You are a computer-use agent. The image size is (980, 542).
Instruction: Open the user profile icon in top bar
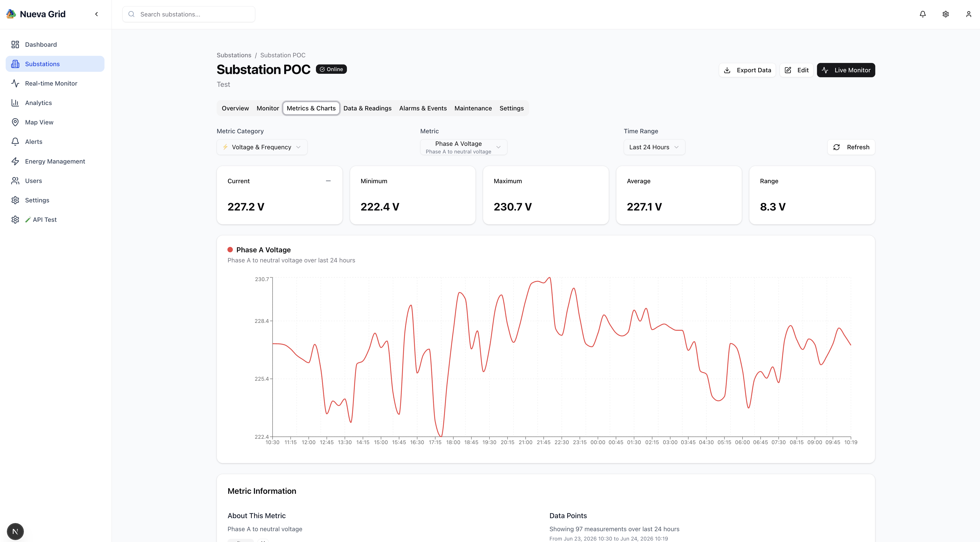pyautogui.click(x=969, y=14)
